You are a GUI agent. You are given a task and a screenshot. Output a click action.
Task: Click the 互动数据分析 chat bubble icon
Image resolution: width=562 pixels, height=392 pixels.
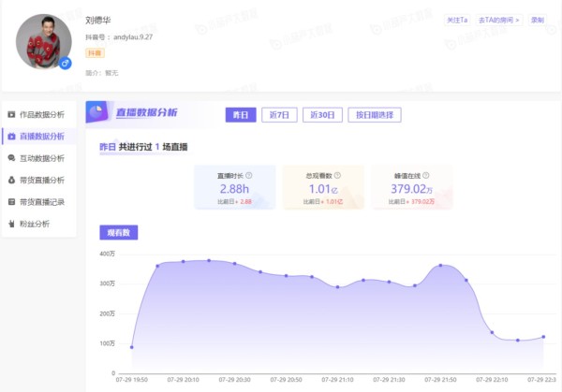(11, 158)
